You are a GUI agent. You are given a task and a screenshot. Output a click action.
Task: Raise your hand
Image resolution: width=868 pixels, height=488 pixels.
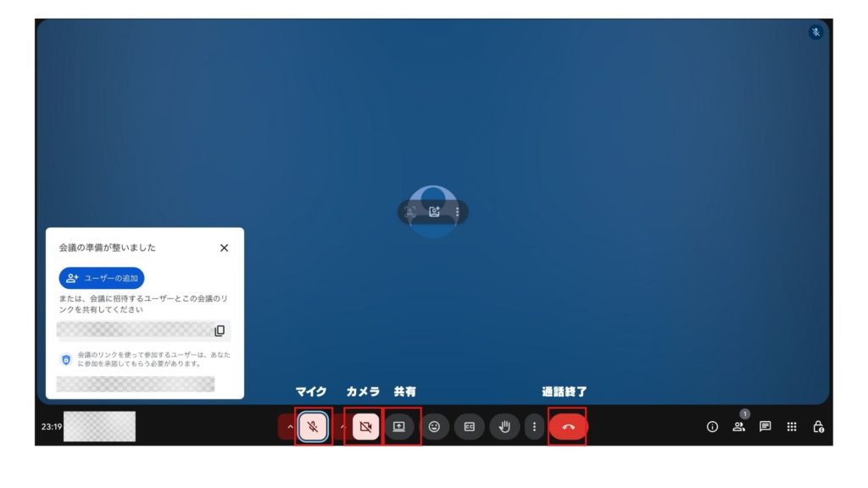[504, 427]
